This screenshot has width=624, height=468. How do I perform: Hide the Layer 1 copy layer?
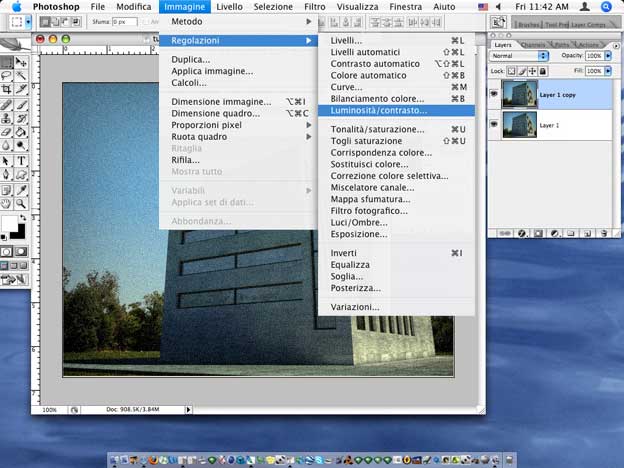[x=495, y=94]
